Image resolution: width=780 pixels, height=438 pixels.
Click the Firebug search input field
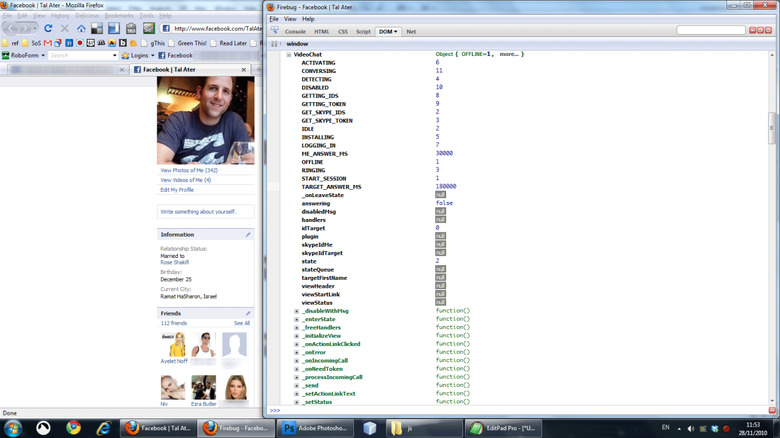(724, 31)
